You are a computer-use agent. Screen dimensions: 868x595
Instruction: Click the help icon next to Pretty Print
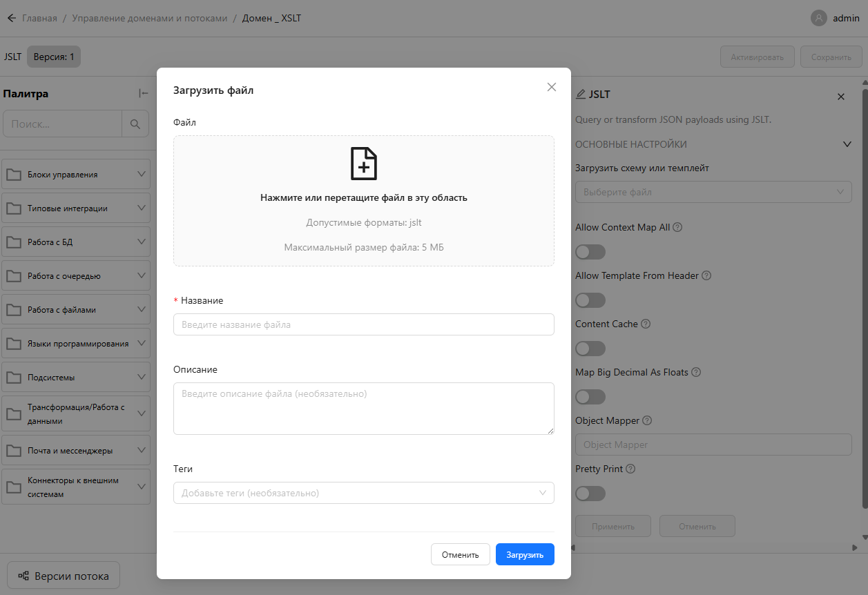click(x=630, y=469)
